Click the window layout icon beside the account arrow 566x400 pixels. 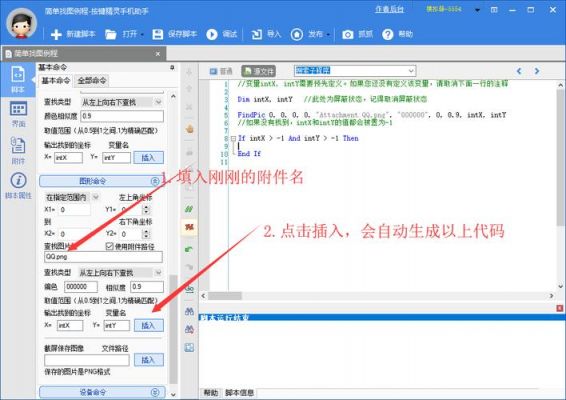[x=494, y=10]
